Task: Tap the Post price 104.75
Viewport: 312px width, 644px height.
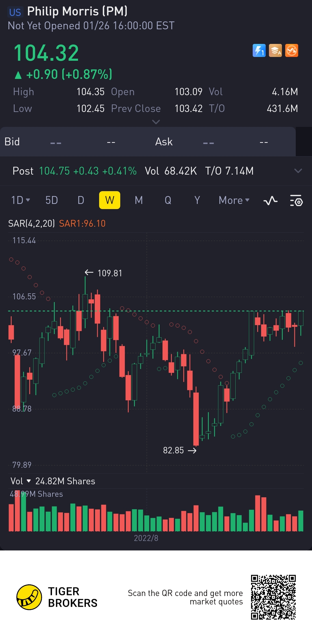Action: pyautogui.click(x=54, y=171)
